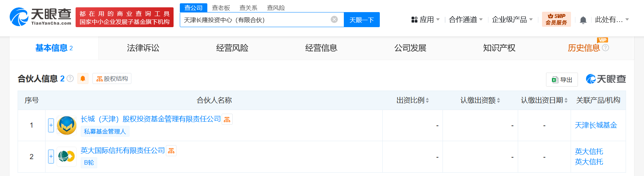Click the help question mark beside 合伙人信息
644x176 pixels.
click(x=70, y=78)
